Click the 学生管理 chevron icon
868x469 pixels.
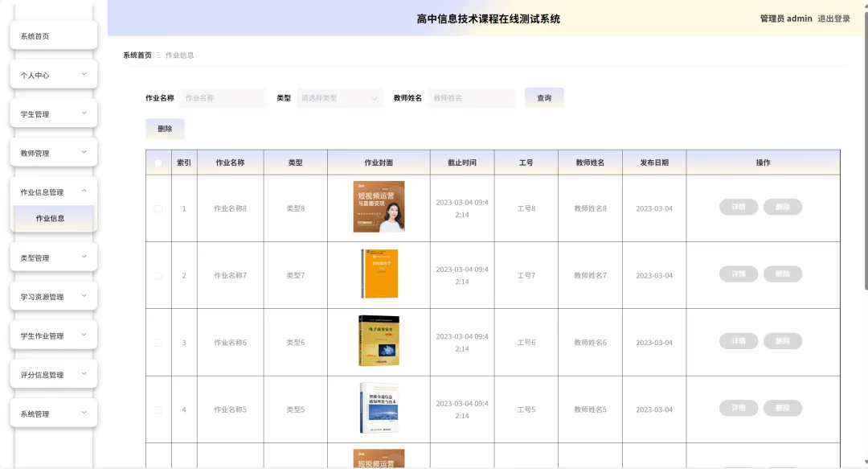point(84,113)
